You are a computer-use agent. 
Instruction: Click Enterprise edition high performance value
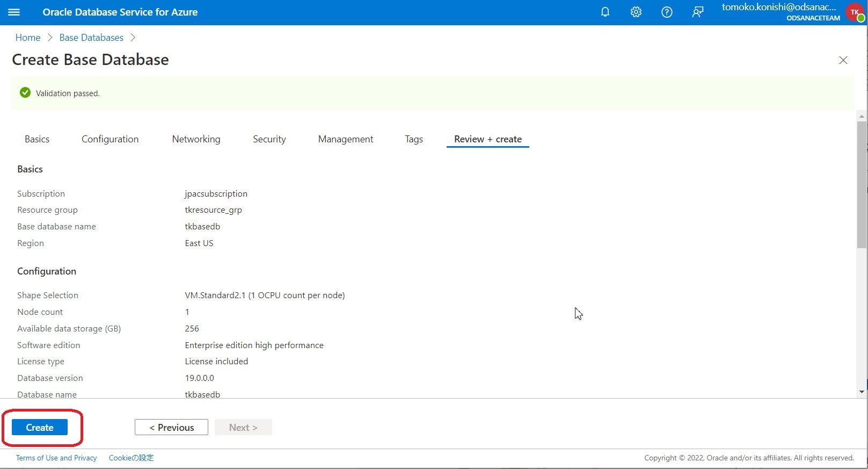tap(254, 345)
